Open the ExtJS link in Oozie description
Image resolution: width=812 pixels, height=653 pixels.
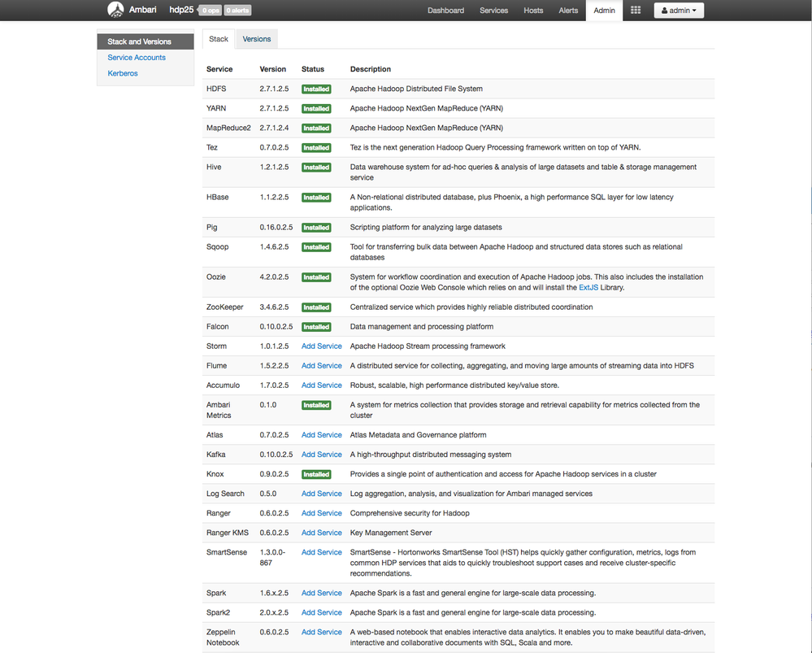tap(588, 288)
